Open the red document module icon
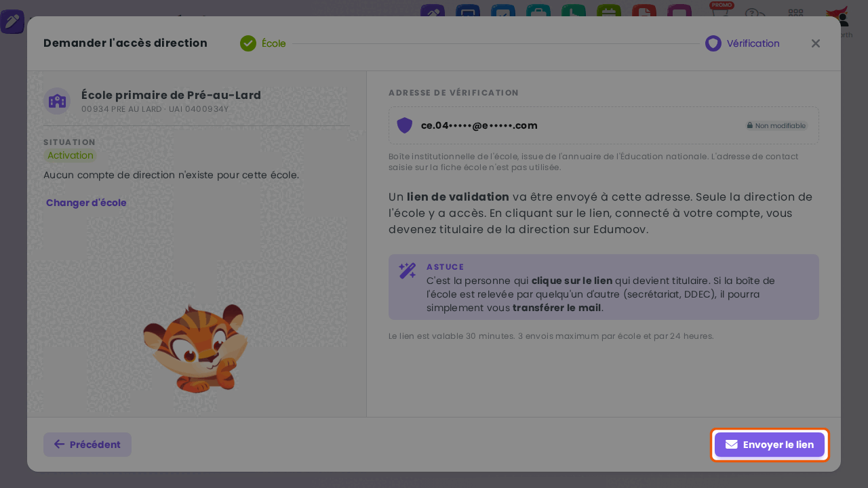Screen dimensions: 868x488 [x=644, y=12]
